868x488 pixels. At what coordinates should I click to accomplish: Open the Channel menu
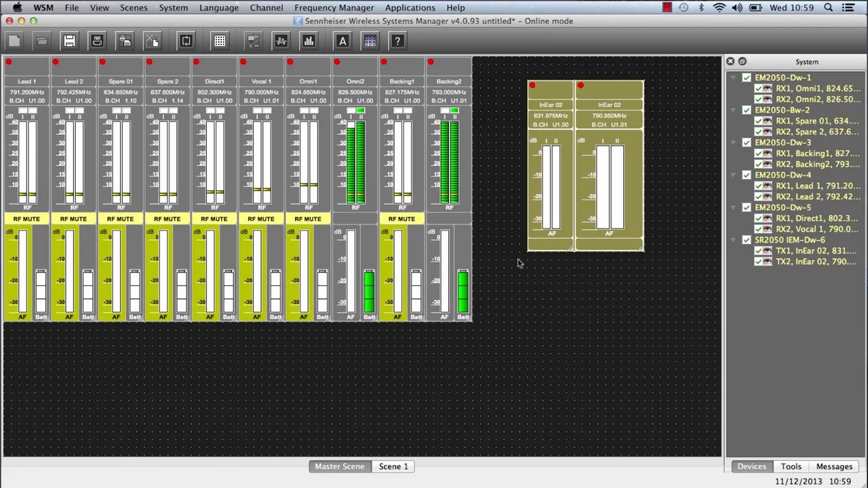pyautogui.click(x=267, y=7)
